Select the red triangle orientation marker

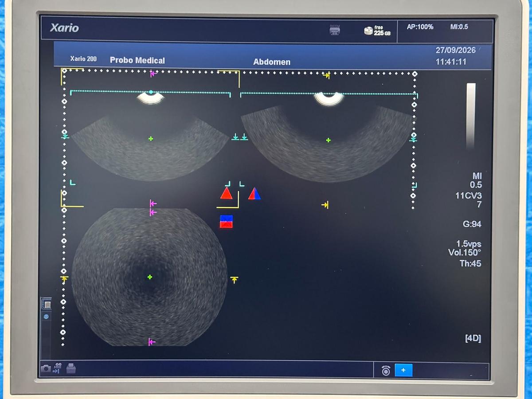(x=227, y=193)
